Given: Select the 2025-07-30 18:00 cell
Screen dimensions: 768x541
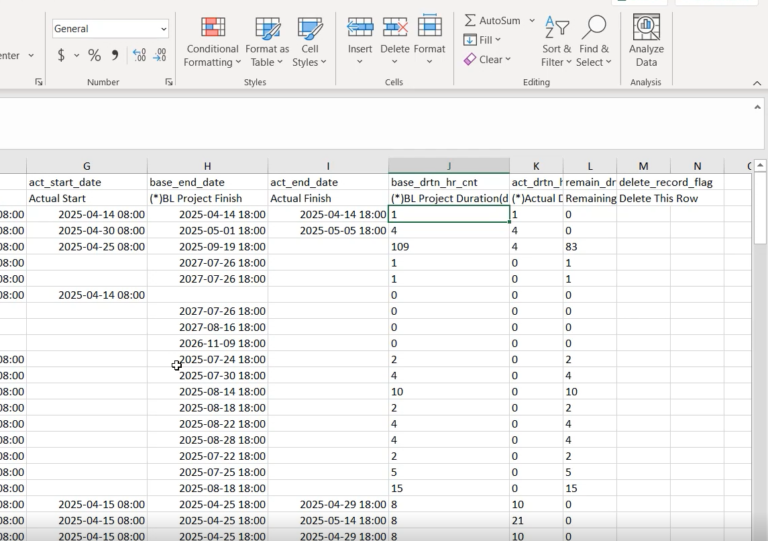Looking at the screenshot, I should point(207,376).
